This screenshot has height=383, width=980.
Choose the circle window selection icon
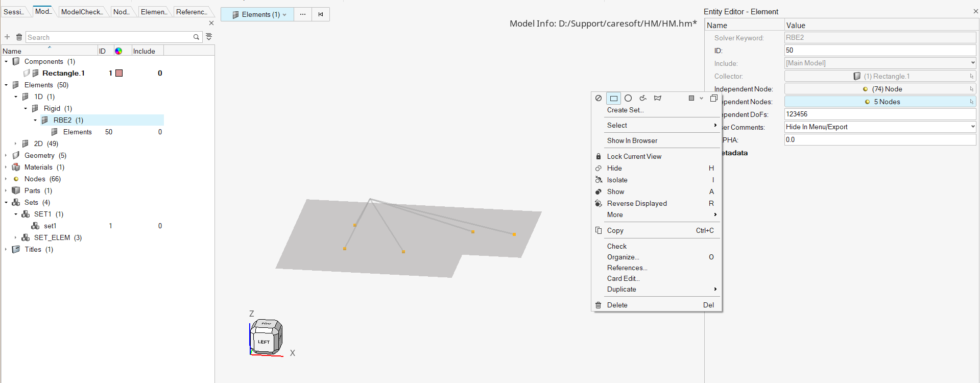click(x=628, y=98)
